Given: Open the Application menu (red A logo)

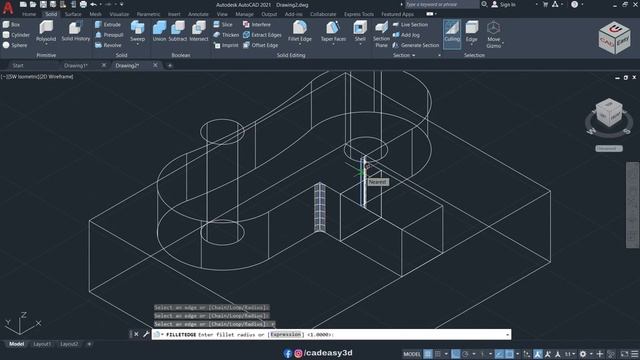Looking at the screenshot, I should [8, 7].
